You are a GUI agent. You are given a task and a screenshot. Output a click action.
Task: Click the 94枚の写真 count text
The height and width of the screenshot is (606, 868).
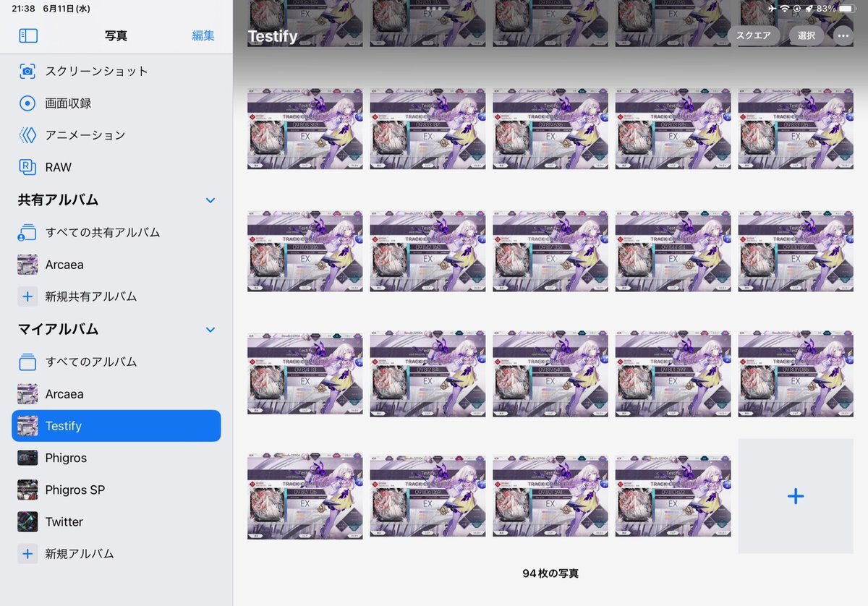point(550,573)
